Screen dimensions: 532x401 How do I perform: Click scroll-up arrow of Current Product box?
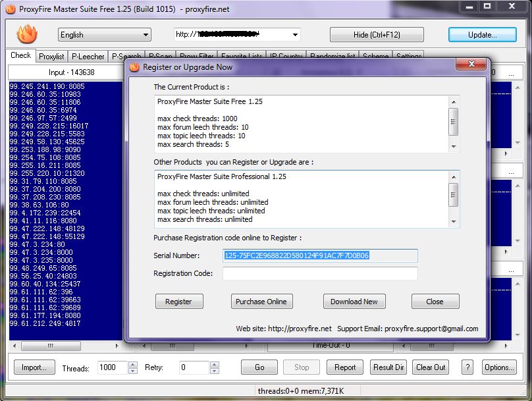pos(454,102)
